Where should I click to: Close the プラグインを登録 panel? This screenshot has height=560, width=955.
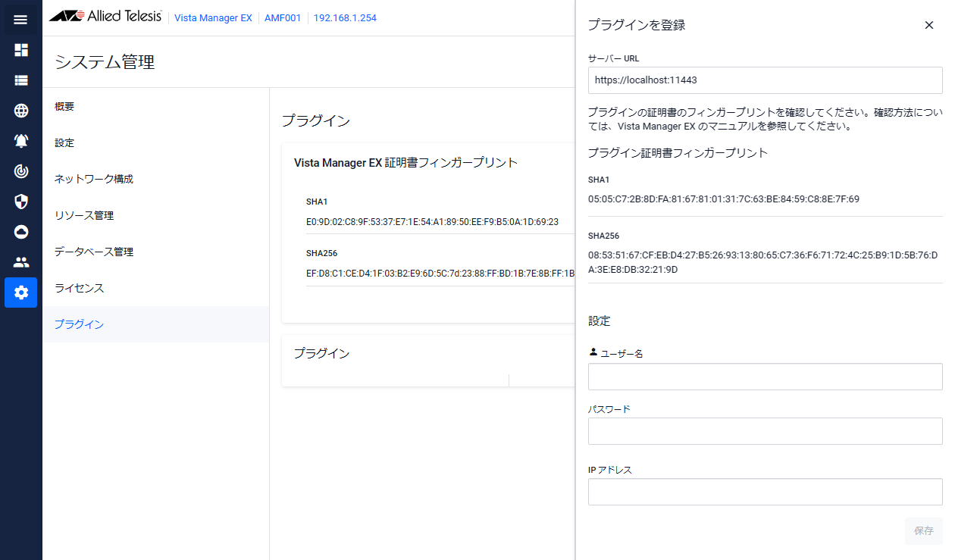[x=928, y=25]
